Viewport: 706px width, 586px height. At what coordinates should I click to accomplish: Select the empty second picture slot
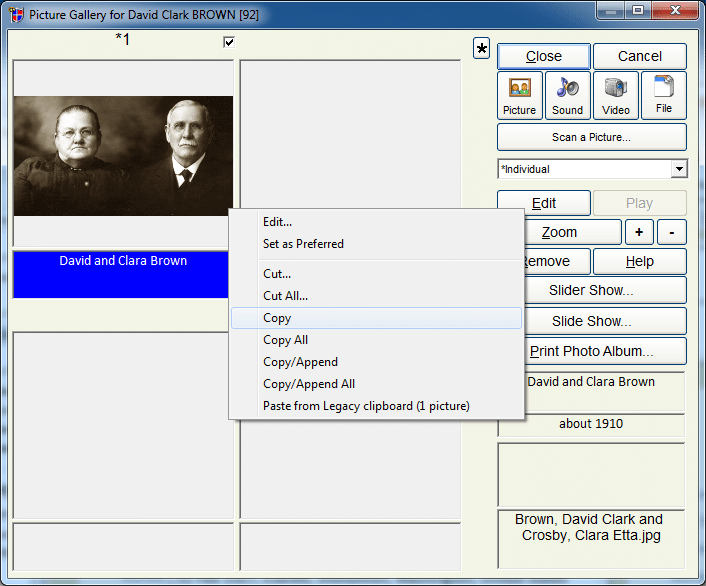[x=350, y=134]
